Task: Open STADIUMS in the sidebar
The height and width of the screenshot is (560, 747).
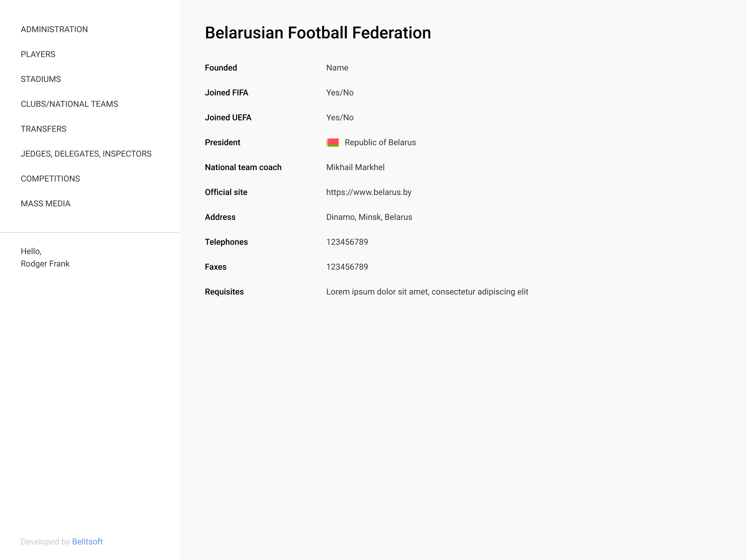Action: tap(41, 79)
